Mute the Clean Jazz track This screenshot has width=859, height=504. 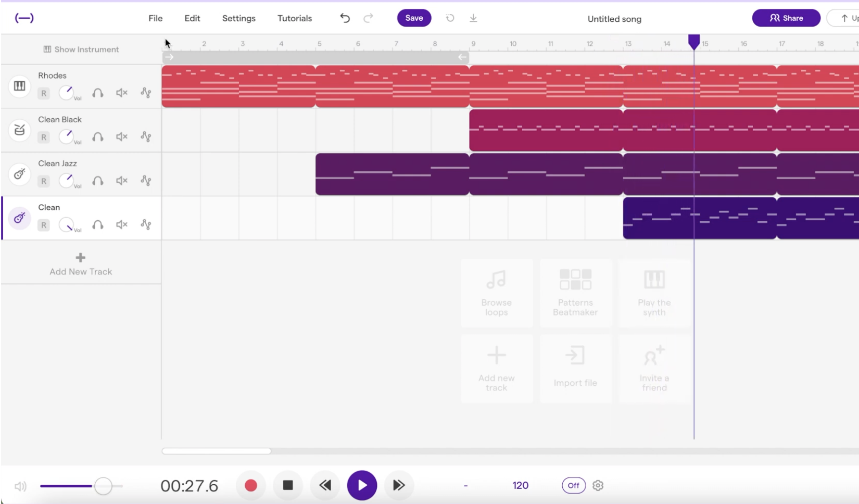click(x=122, y=181)
